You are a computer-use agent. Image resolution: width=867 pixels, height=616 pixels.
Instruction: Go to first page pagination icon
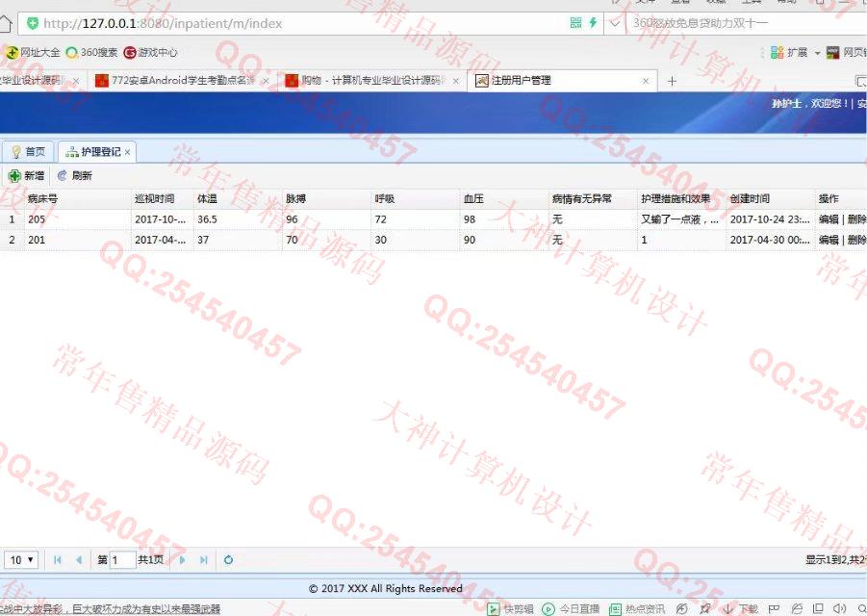[57, 560]
